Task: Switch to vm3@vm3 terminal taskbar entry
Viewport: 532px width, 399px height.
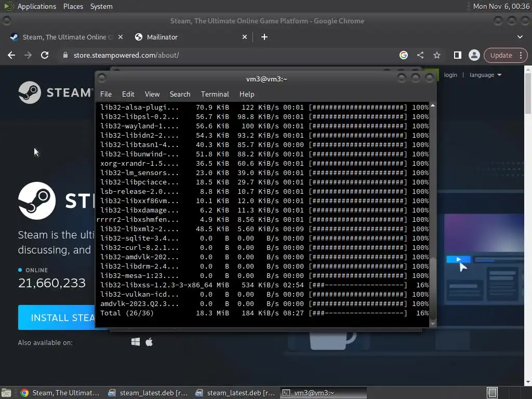Action: [x=323, y=393]
